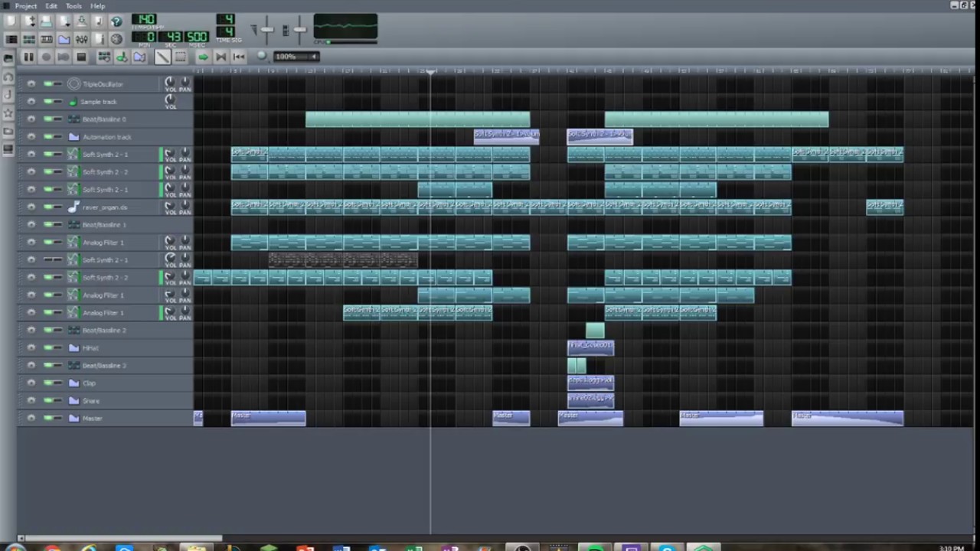Open the Tools menu
Image resolution: width=980 pixels, height=551 pixels.
[x=73, y=5]
